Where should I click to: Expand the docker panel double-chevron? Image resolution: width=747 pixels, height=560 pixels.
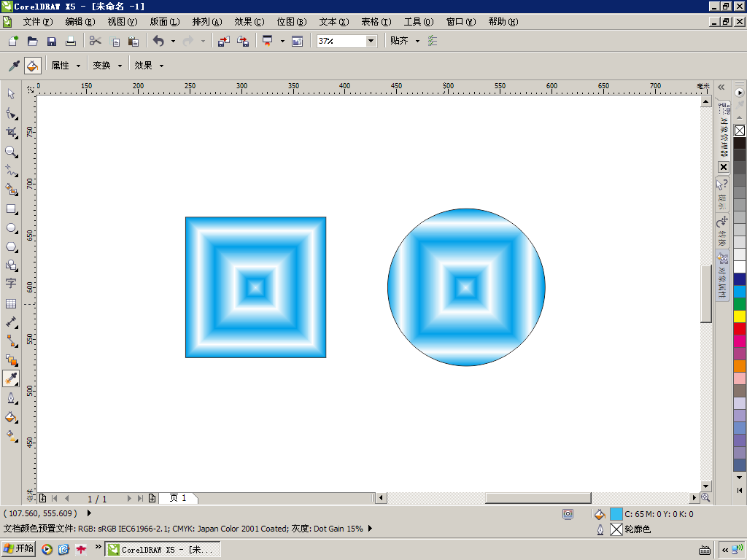[x=721, y=87]
